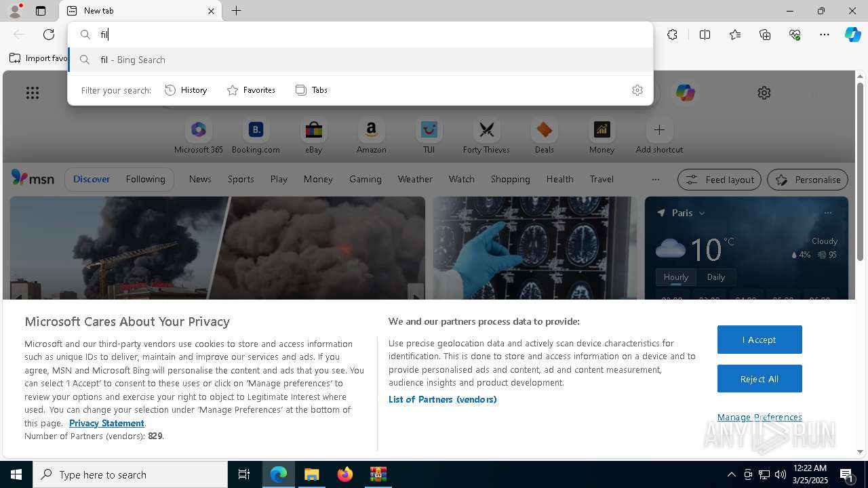Open News menu item
Image resolution: width=868 pixels, height=488 pixels.
click(200, 179)
